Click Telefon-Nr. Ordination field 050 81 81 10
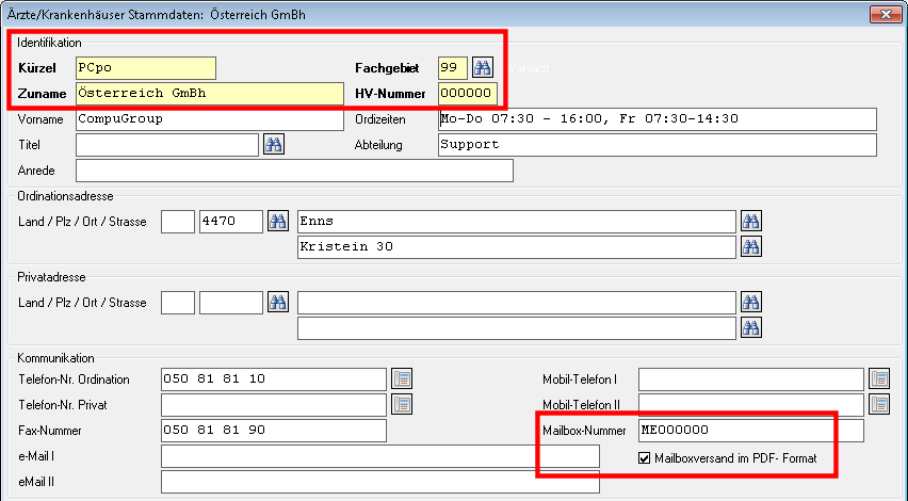 [x=273, y=379]
